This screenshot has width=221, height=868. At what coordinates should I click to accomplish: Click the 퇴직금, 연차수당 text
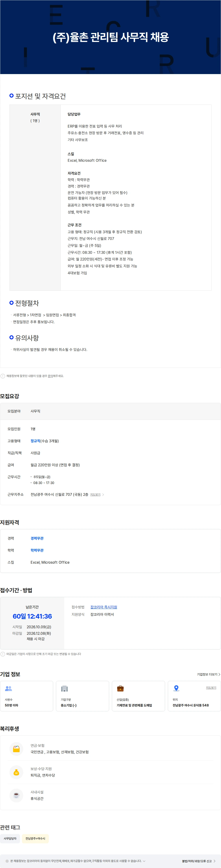[x=43, y=775]
